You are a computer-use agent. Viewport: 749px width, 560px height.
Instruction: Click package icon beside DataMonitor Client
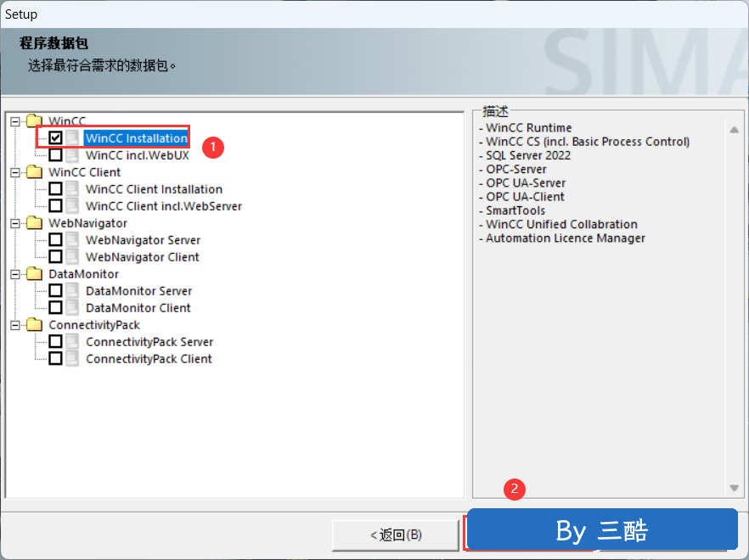pyautogui.click(x=72, y=307)
